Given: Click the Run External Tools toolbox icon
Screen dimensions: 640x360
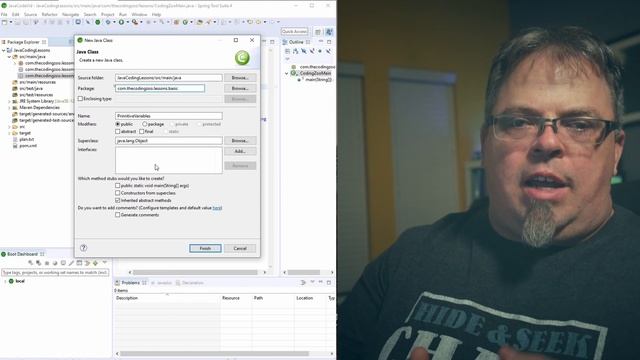Looking at the screenshot, I should click(135, 22).
